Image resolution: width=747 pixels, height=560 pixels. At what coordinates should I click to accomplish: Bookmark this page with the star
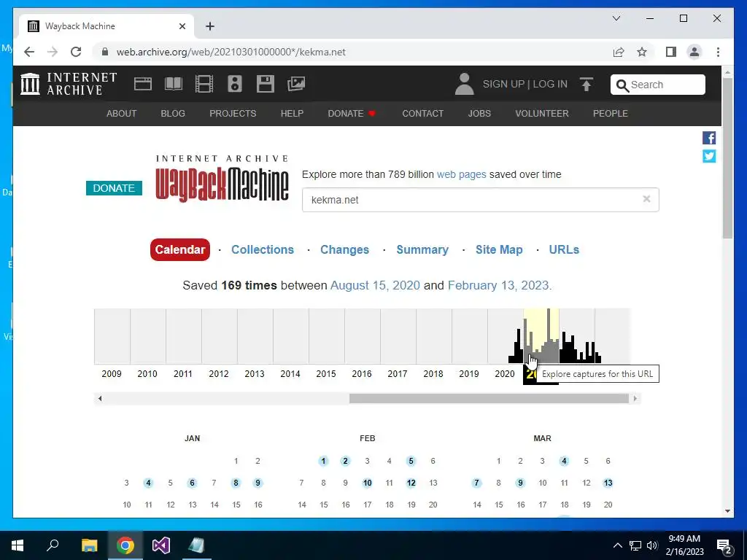click(x=642, y=52)
